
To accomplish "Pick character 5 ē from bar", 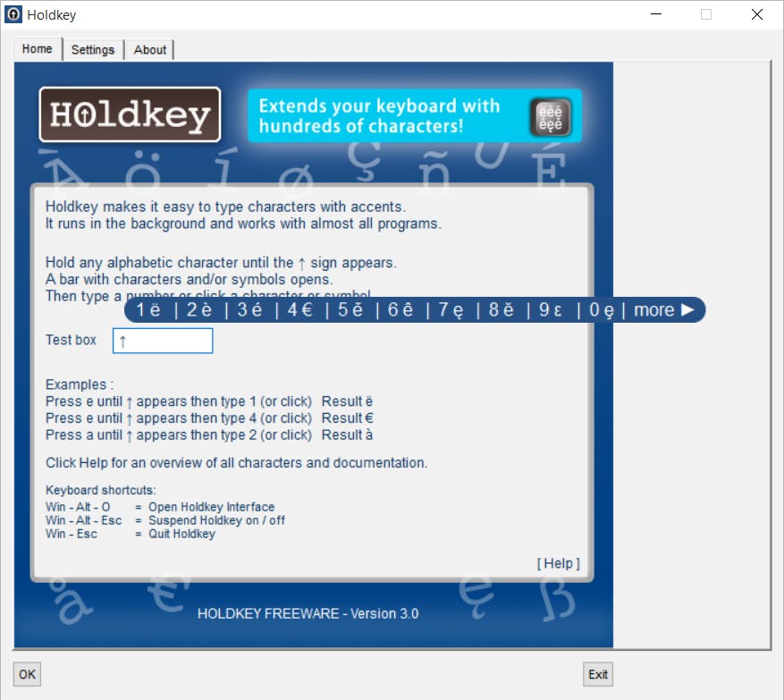I will pyautogui.click(x=350, y=310).
